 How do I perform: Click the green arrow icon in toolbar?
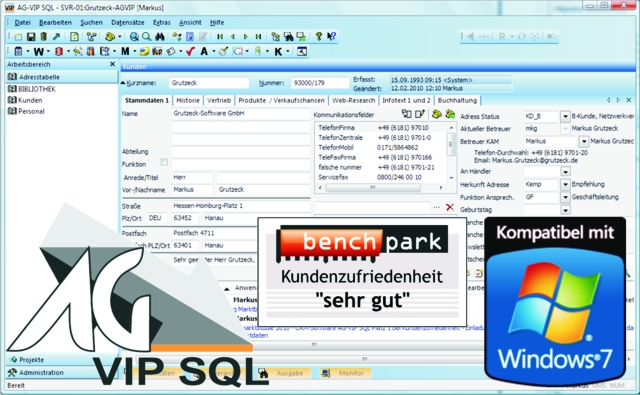pos(56,37)
